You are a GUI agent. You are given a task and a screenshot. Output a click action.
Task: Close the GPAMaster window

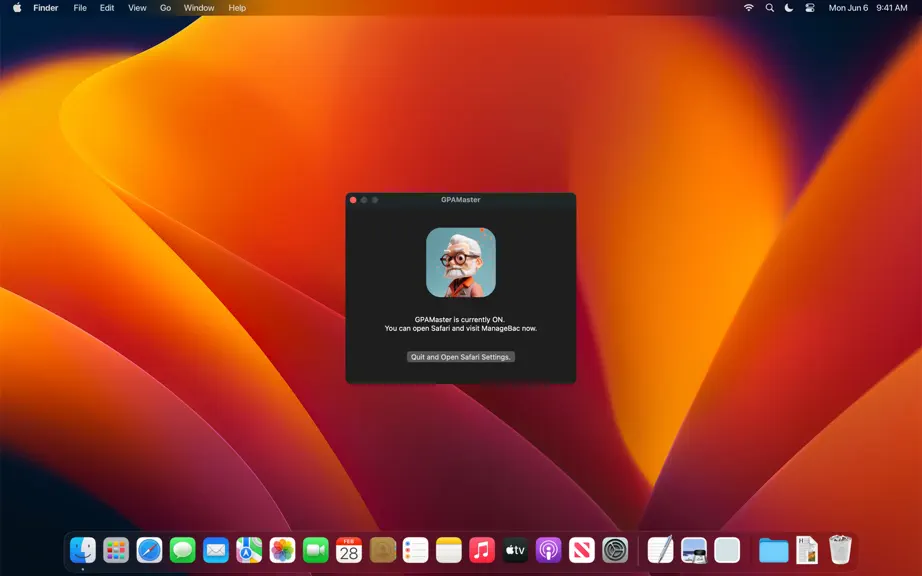[353, 200]
